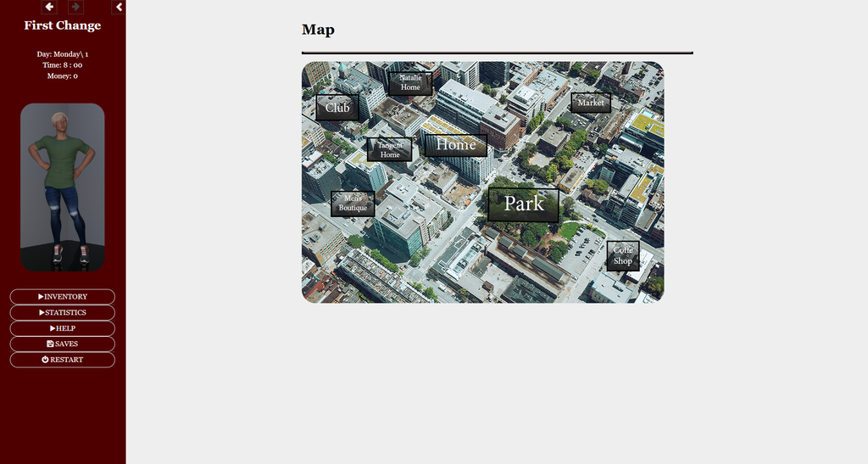Open the Saves menu
868x464 pixels.
tap(63, 344)
